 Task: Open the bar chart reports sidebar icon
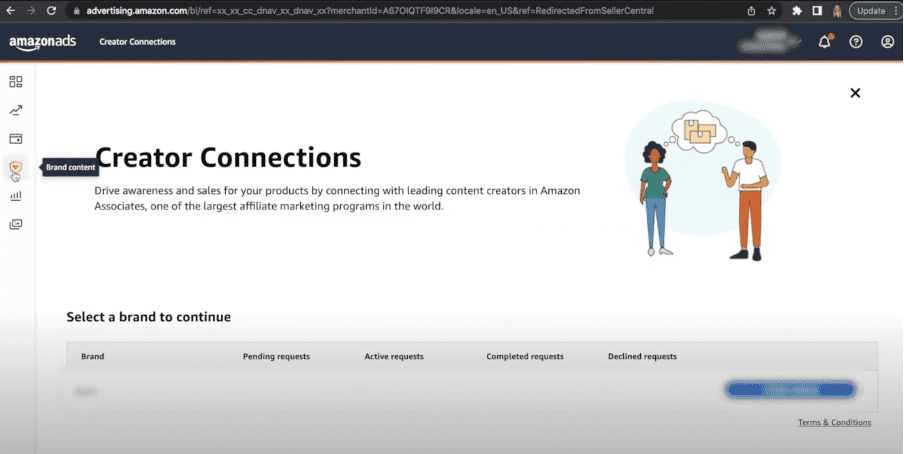point(15,196)
